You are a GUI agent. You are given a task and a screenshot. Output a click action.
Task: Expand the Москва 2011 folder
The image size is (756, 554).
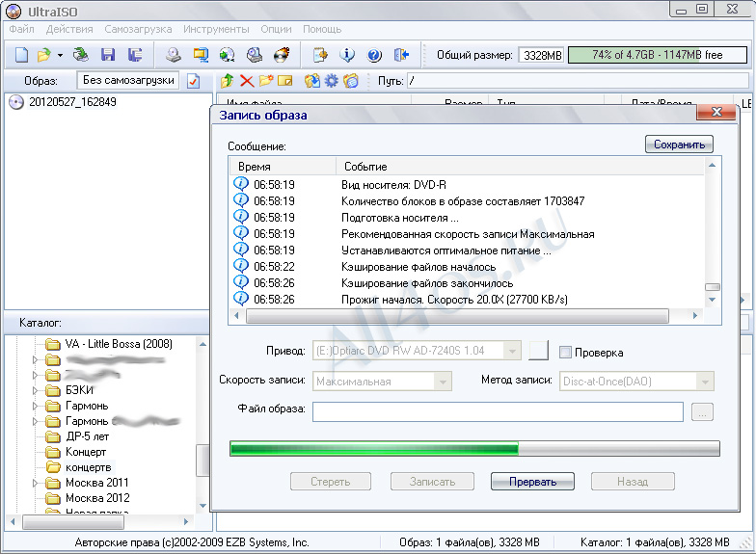pos(35,483)
